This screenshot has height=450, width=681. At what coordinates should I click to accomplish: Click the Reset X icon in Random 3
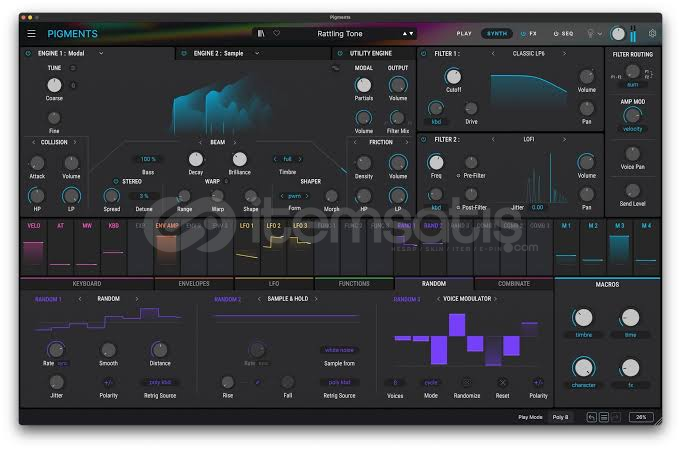[502, 381]
